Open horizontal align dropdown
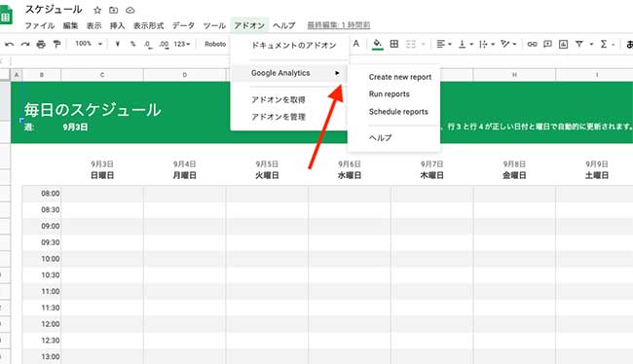 pos(444,44)
